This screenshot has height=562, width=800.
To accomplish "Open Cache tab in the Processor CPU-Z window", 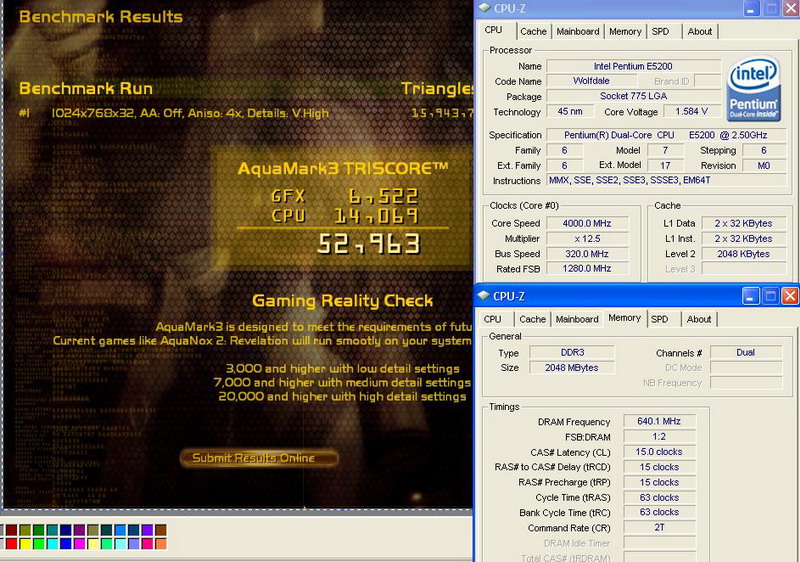I will coord(533,32).
